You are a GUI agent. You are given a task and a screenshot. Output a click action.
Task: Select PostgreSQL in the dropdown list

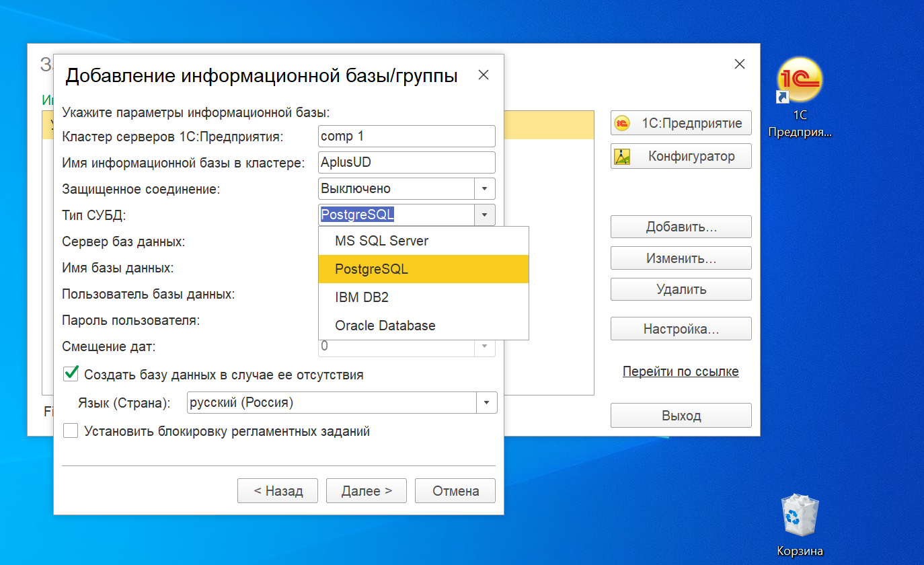424,269
